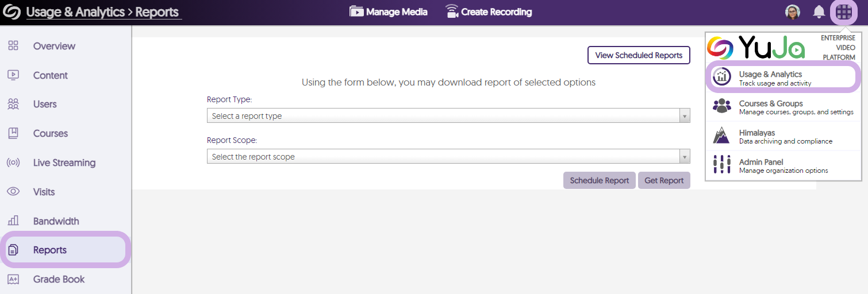Viewport: 868px width, 294px height.
Task: Go to Content section in sidebar
Action: [x=50, y=75]
